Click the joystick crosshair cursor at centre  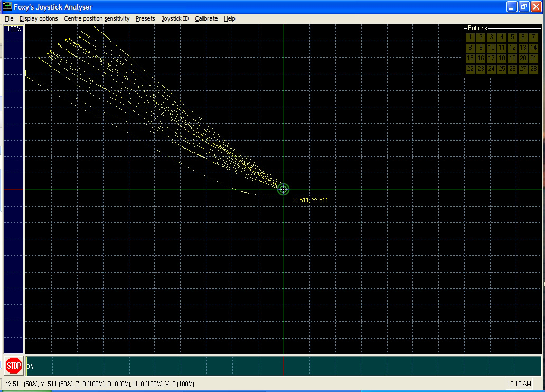point(283,190)
